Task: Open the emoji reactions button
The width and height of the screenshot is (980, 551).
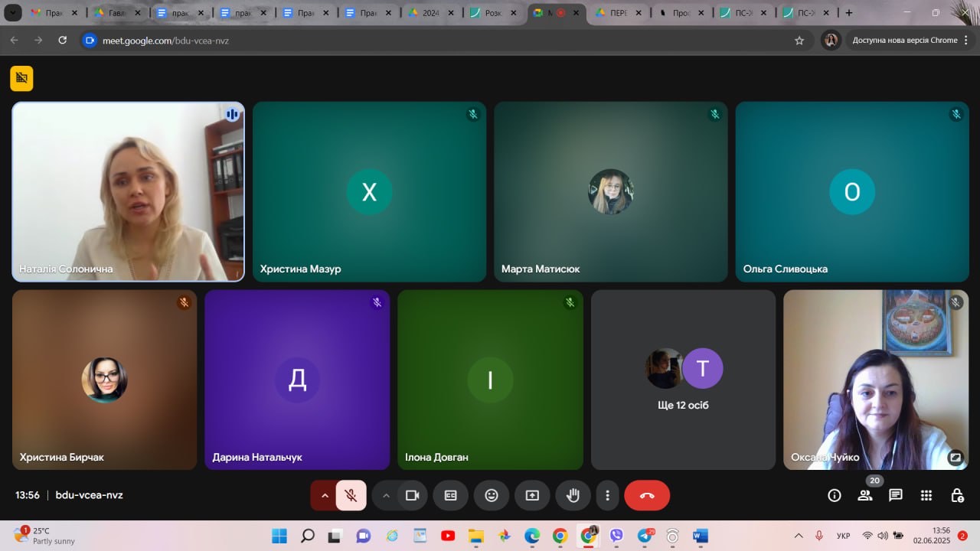Action: tap(492, 495)
